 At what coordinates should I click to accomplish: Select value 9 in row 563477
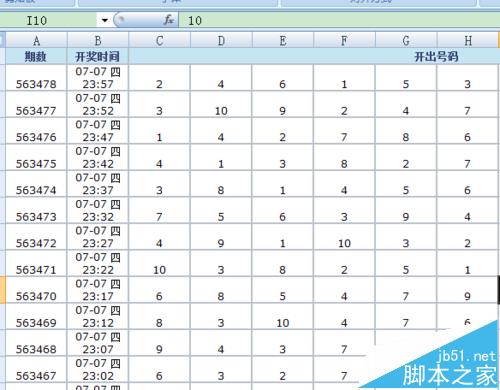pyautogui.click(x=283, y=104)
